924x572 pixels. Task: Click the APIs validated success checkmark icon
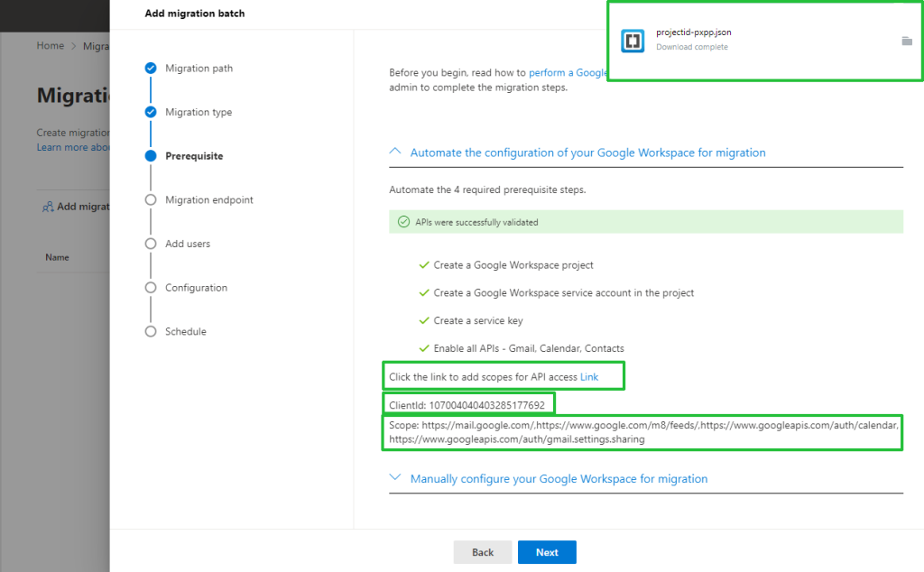402,221
